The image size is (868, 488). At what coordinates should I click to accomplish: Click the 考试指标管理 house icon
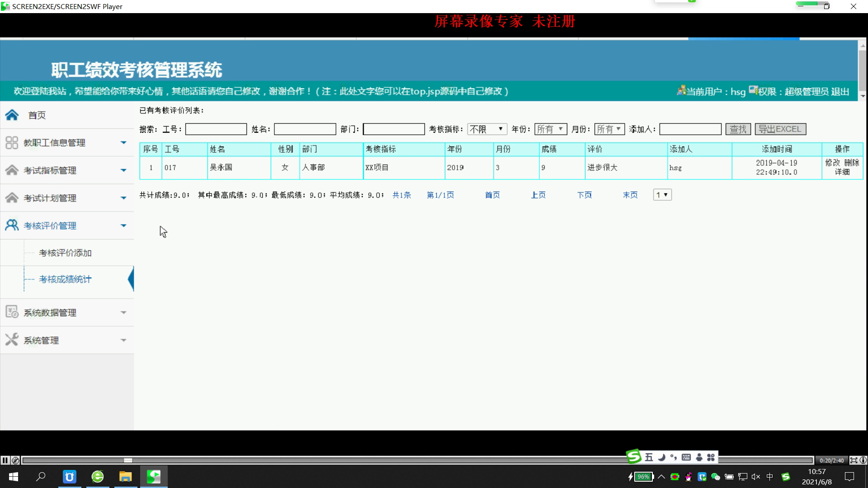pos(12,170)
